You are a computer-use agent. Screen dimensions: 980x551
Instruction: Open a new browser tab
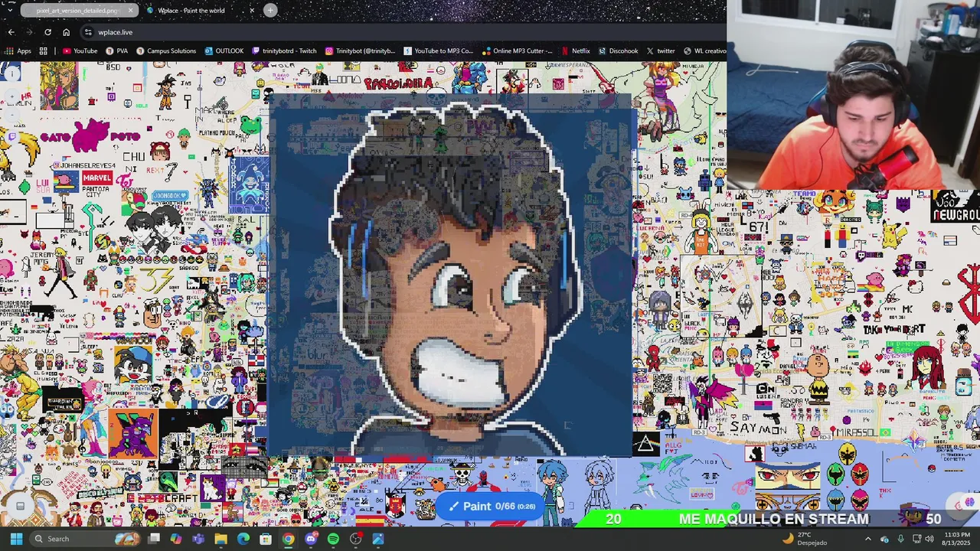(x=270, y=10)
